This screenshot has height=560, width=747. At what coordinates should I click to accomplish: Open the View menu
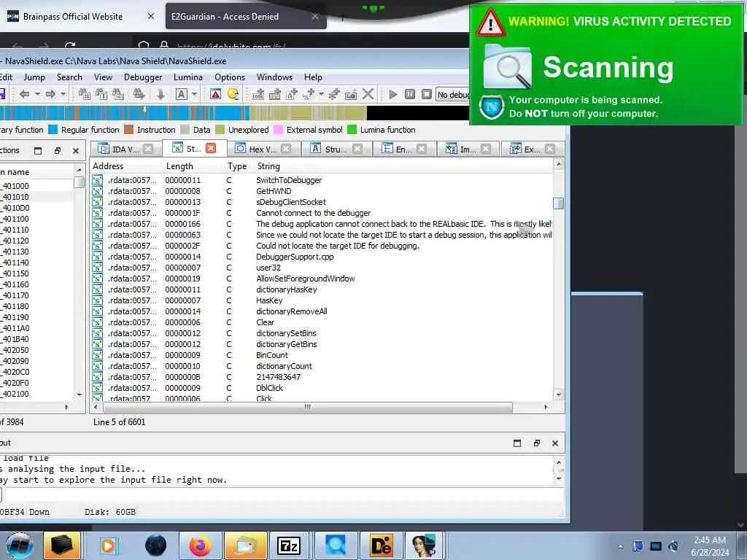pos(103,77)
